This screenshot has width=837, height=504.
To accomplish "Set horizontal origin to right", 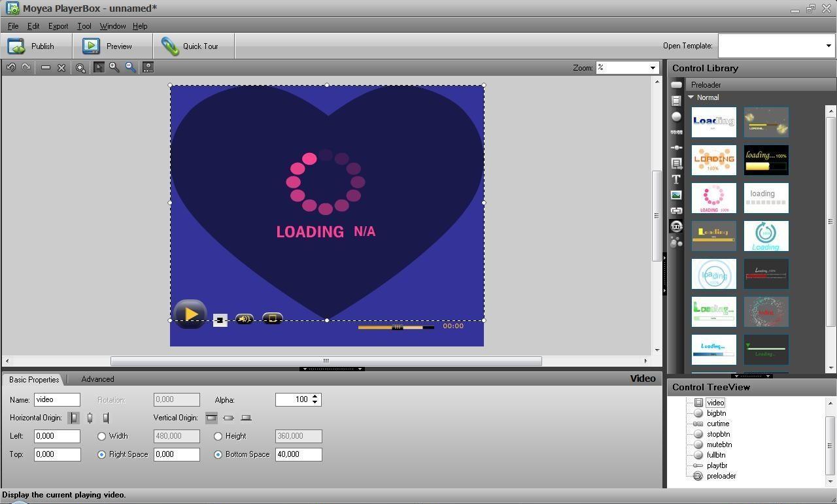I will [106, 418].
